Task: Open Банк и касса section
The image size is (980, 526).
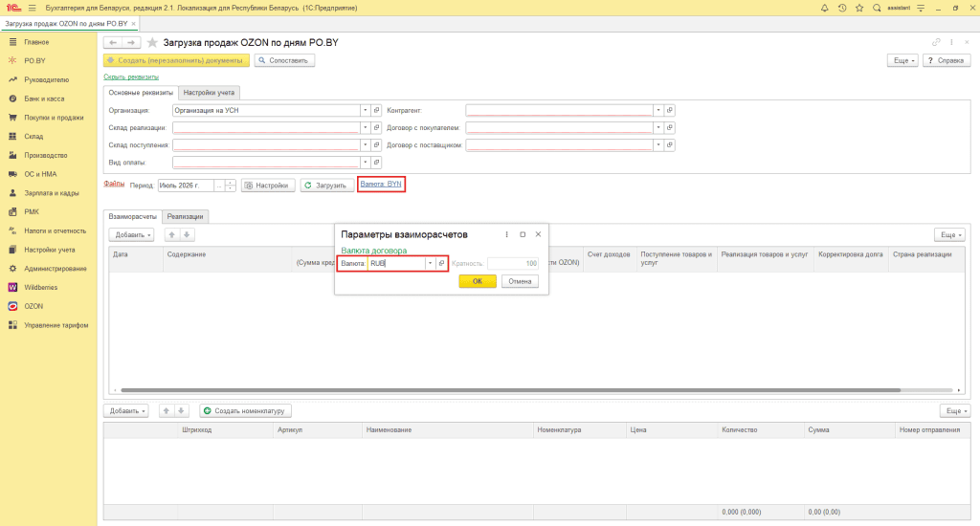Action: coord(44,99)
